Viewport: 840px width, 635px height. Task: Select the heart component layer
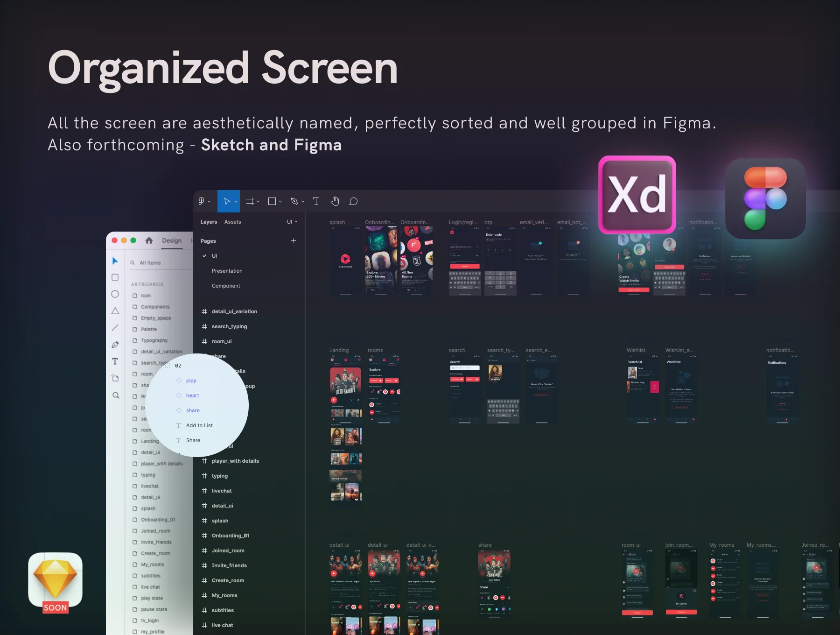192,395
